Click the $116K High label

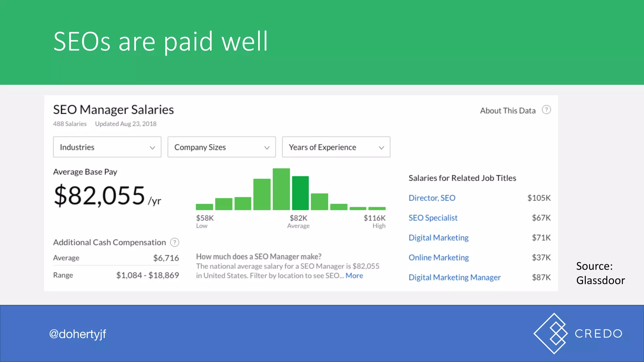pyautogui.click(x=375, y=222)
